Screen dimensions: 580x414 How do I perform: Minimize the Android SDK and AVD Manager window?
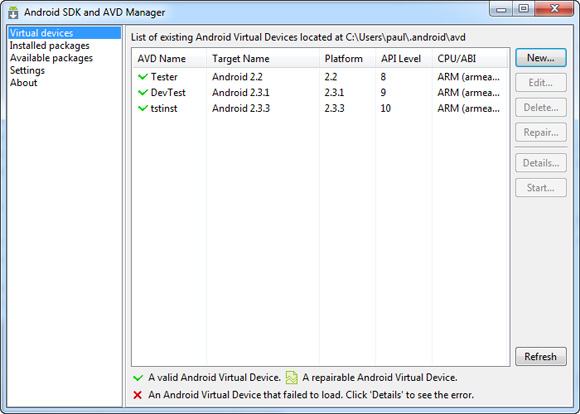[x=501, y=9]
